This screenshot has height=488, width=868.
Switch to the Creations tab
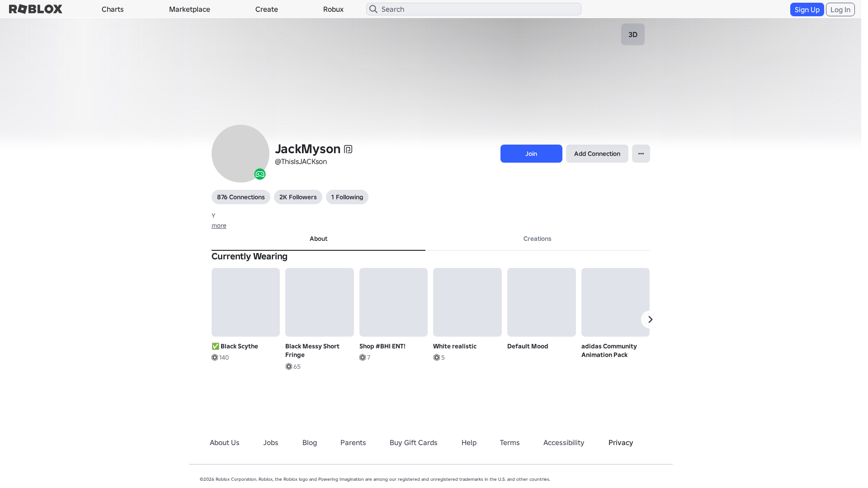click(538, 239)
